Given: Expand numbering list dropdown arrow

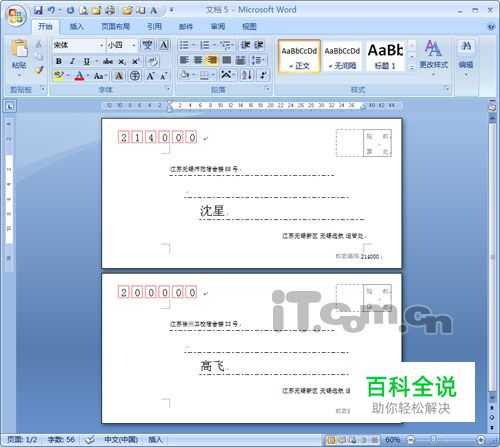Looking at the screenshot, I should [x=214, y=45].
